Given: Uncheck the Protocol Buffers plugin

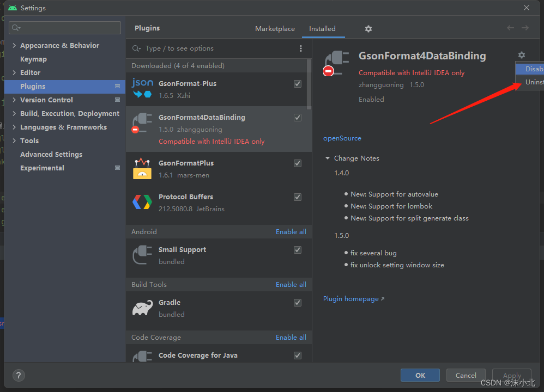Looking at the screenshot, I should pyautogui.click(x=298, y=197).
